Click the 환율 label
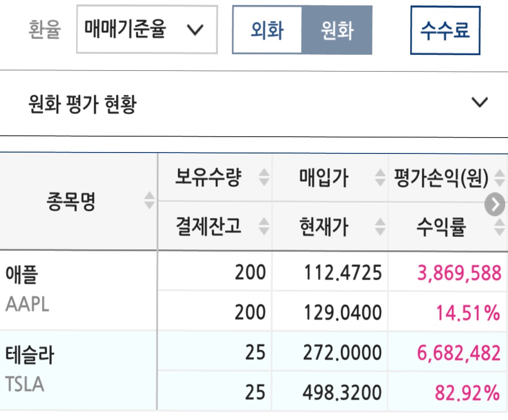Image resolution: width=508 pixels, height=420 pixels. click(45, 29)
